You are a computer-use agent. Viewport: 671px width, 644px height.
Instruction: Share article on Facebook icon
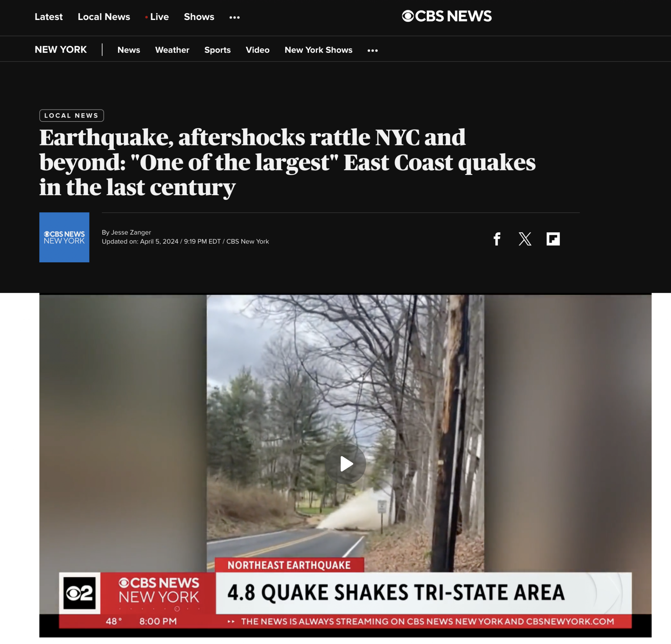(497, 239)
